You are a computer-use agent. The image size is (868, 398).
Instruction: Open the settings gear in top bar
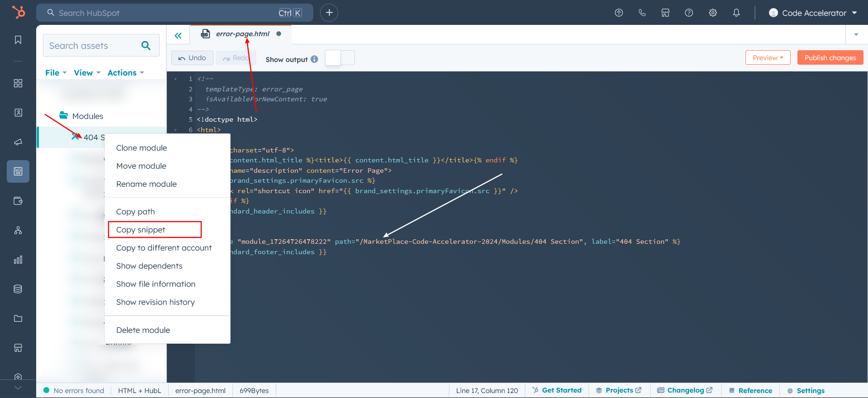(x=713, y=13)
